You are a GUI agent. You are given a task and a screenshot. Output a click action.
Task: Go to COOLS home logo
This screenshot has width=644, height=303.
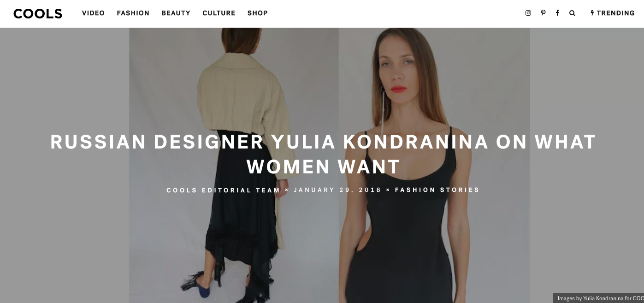pos(38,13)
